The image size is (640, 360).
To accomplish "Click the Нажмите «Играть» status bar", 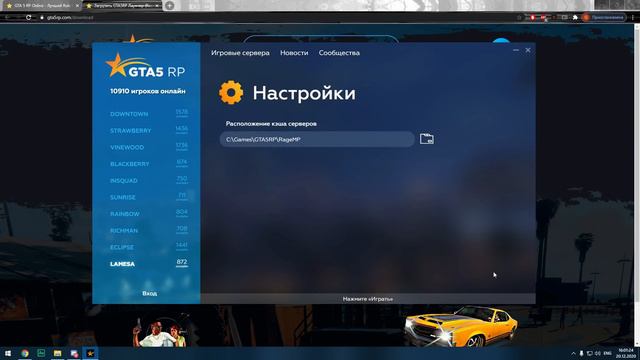I will pos(368,299).
